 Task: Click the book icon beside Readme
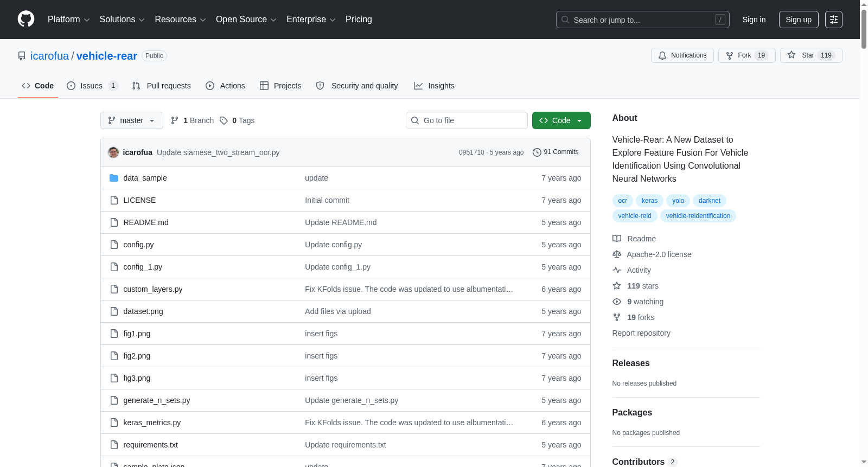coord(617,239)
